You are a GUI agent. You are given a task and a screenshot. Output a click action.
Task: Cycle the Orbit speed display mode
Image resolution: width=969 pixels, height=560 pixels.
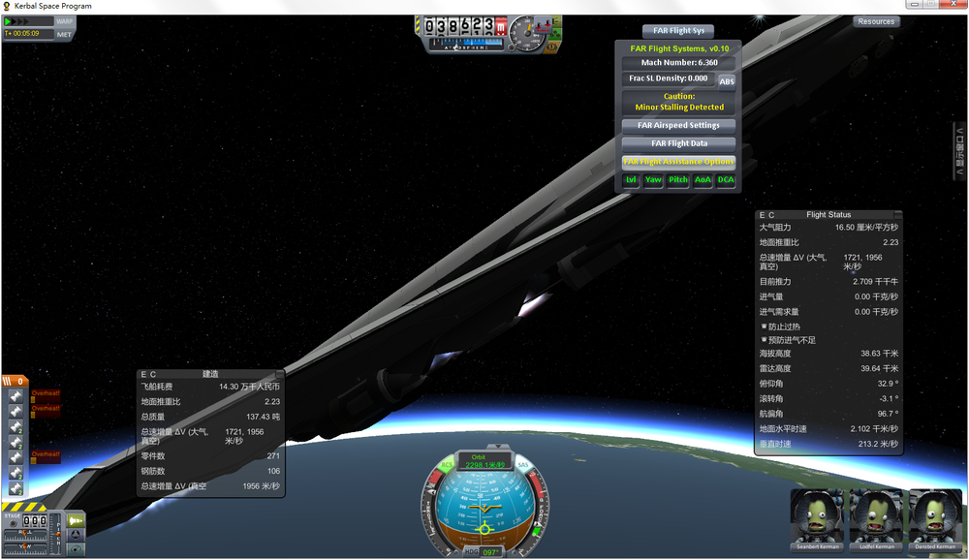coord(484,461)
